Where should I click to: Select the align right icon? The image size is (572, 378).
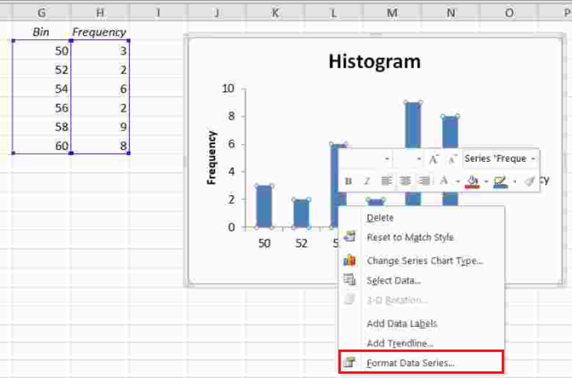coord(424,181)
